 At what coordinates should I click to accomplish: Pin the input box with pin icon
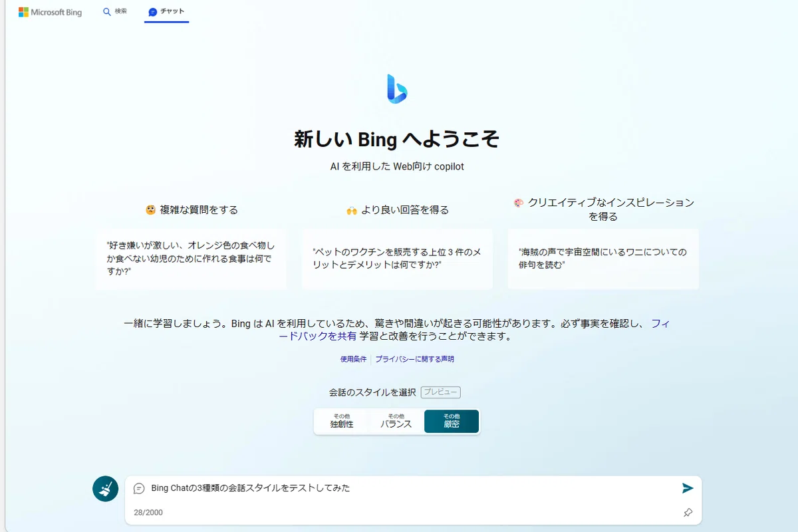coord(688,513)
